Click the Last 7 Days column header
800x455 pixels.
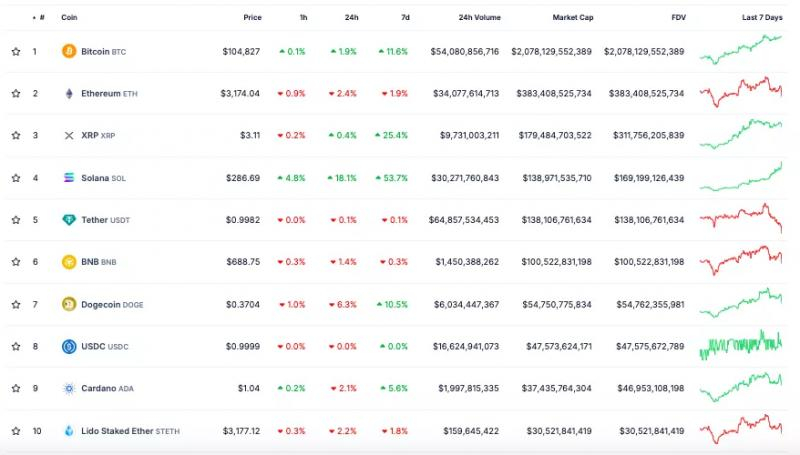[x=762, y=17]
